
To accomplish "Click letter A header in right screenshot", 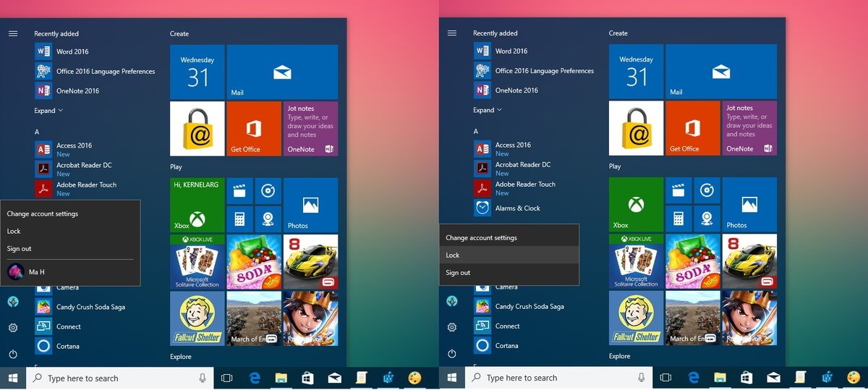I will point(476,132).
